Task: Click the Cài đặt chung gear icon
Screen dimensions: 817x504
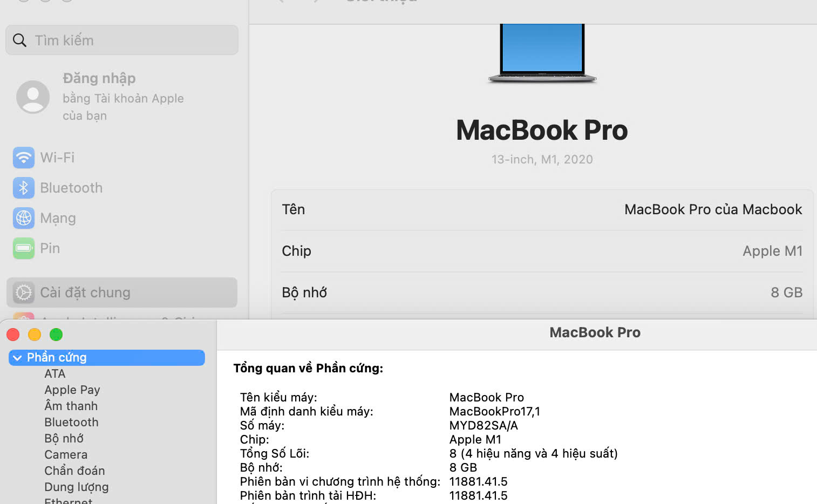Action: tap(24, 292)
